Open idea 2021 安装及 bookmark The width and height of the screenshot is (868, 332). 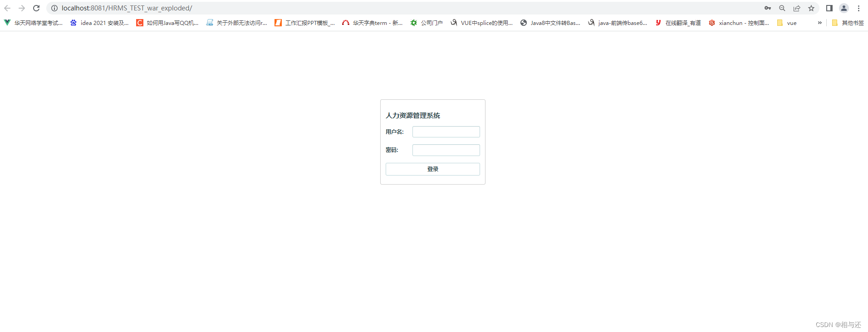99,23
